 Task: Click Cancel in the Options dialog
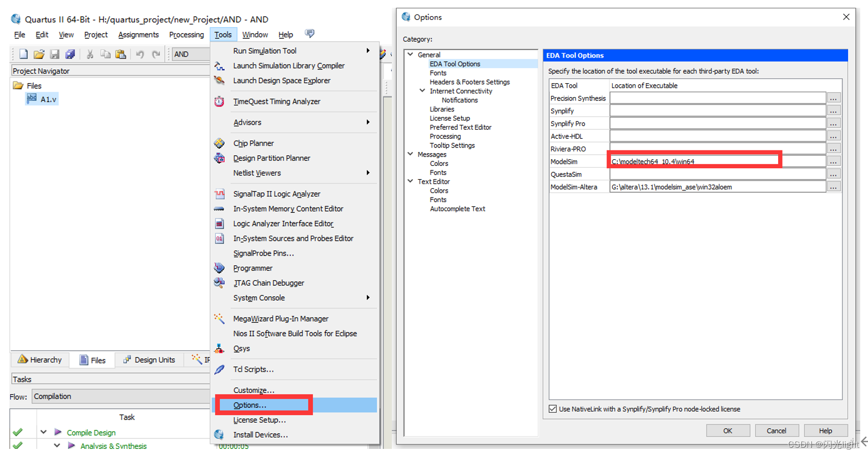[776, 431]
